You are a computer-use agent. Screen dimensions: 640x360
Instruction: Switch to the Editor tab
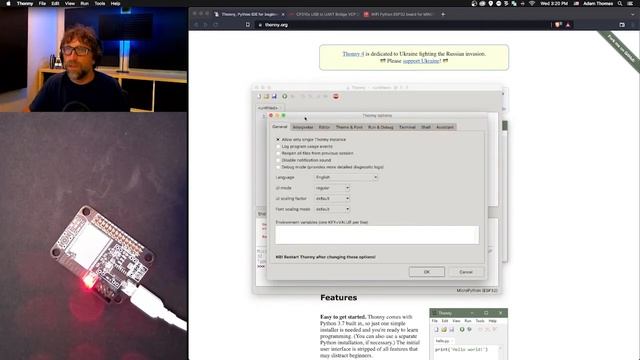tap(324, 127)
